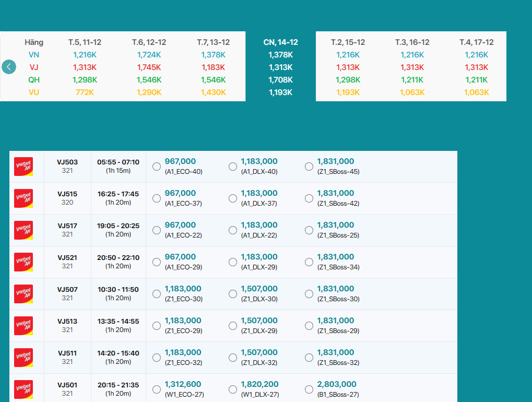Choose the W1_DLX-27 fare for VJ501

[233, 389]
